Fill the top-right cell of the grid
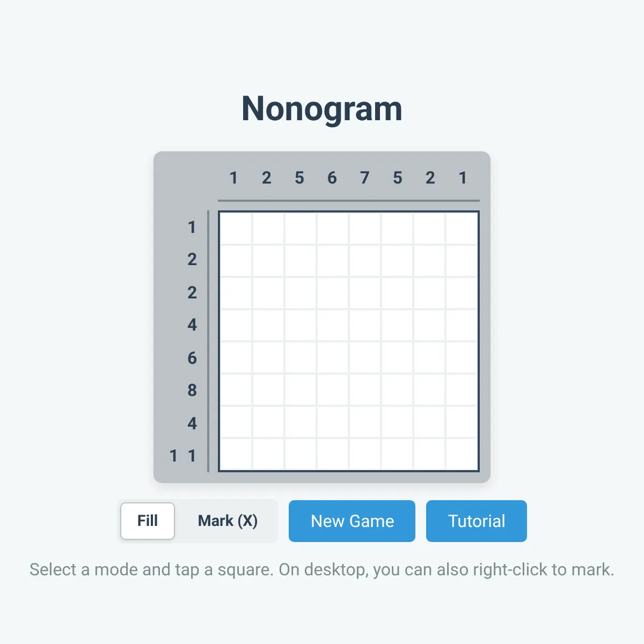This screenshot has height=644, width=644. tap(463, 228)
